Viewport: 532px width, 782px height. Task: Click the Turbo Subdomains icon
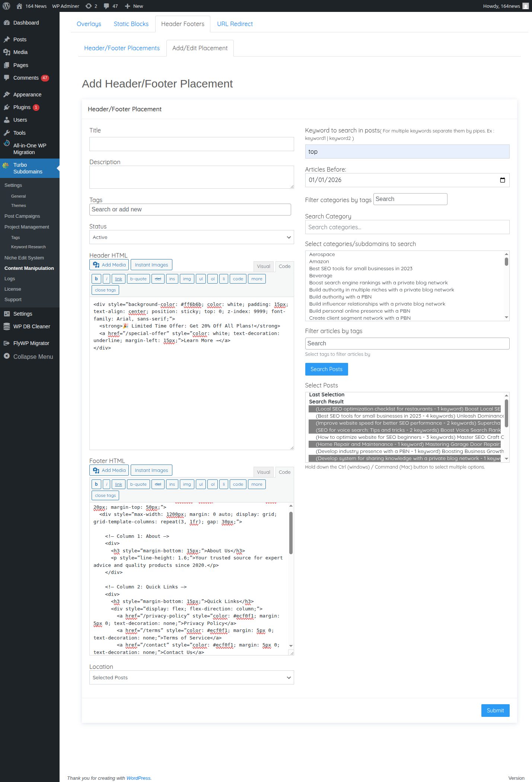point(6,165)
